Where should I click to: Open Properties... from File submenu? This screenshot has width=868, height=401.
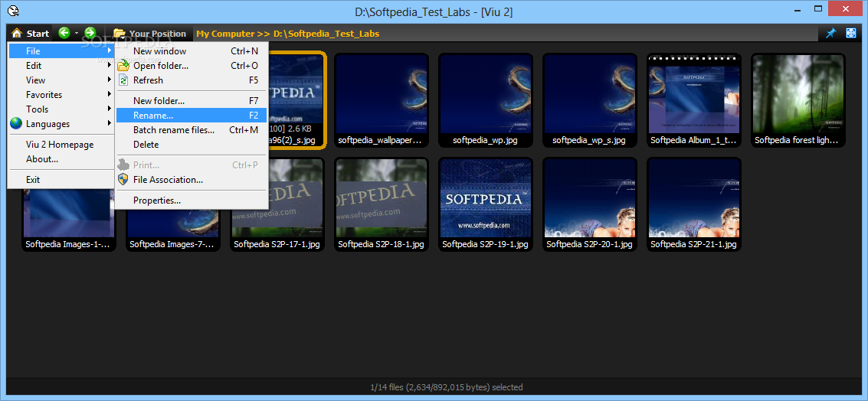(192, 200)
